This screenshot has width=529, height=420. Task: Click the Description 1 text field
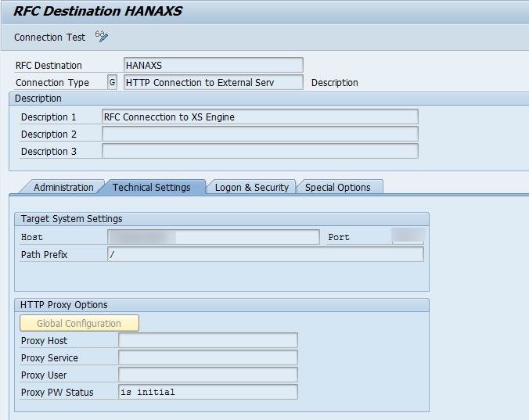pyautogui.click(x=260, y=117)
